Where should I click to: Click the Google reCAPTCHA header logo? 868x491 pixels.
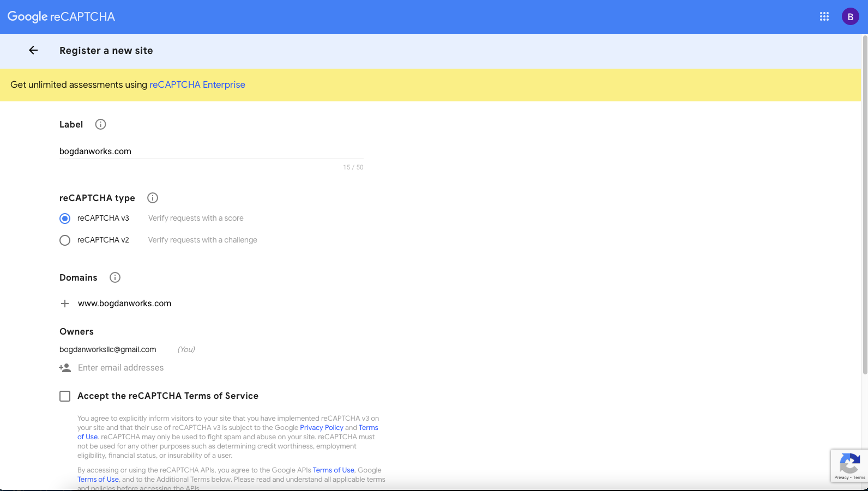pos(61,16)
